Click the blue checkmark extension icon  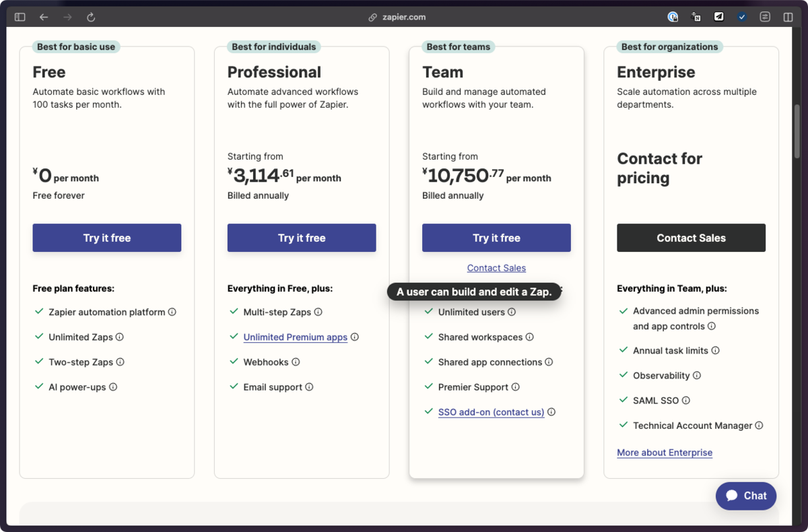coord(741,17)
